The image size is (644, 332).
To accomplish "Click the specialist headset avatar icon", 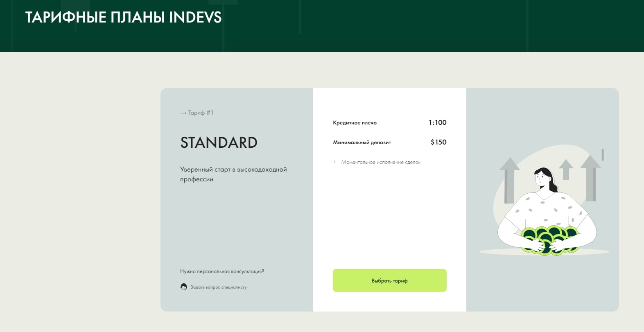I will (184, 287).
